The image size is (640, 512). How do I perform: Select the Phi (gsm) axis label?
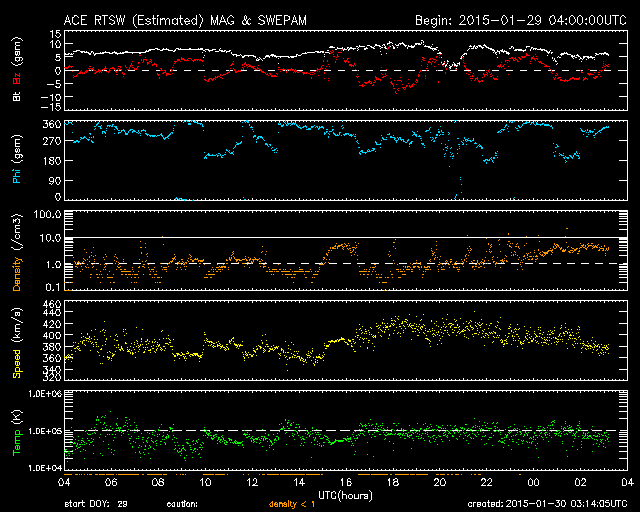tap(16, 161)
